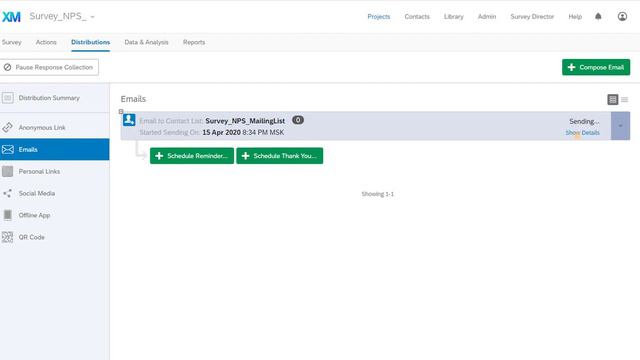Switch to detailed card view icon
Image resolution: width=640 pixels, height=360 pixels.
coord(612,99)
